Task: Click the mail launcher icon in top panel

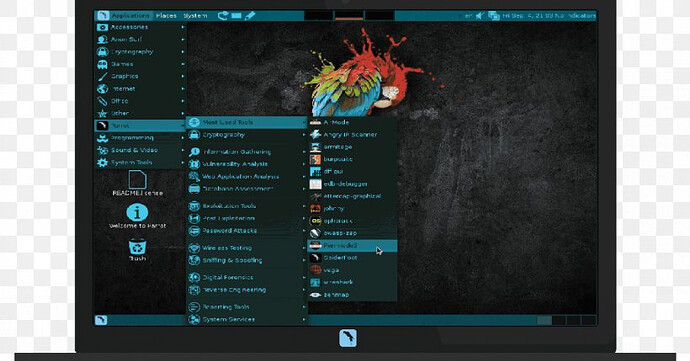Action: click(x=236, y=16)
